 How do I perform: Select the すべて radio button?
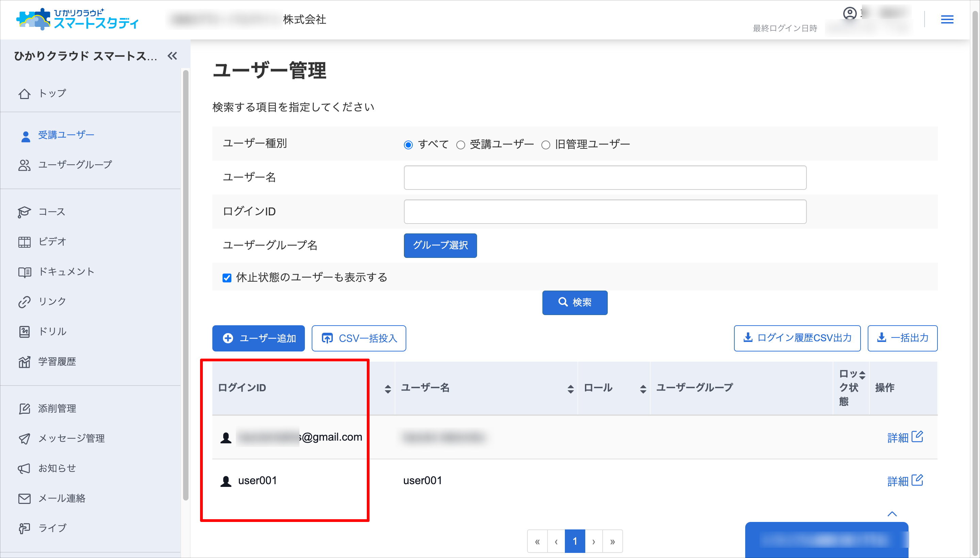(x=408, y=145)
